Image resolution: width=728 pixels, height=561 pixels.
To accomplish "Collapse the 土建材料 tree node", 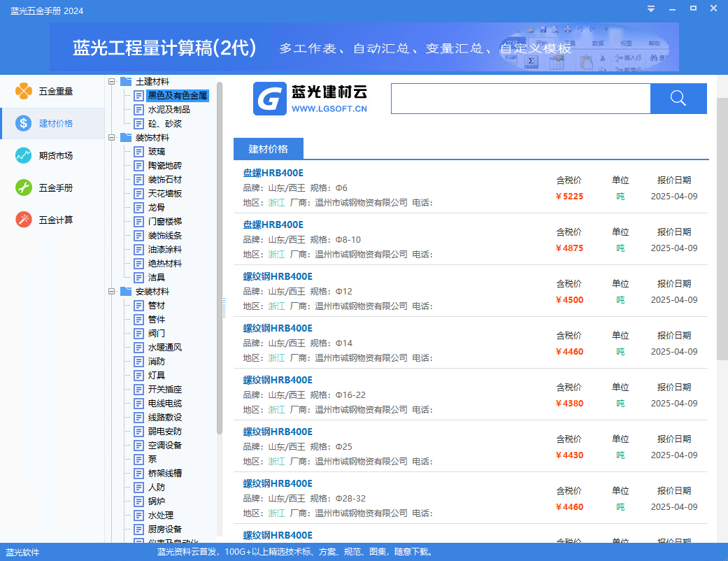I will tap(111, 81).
